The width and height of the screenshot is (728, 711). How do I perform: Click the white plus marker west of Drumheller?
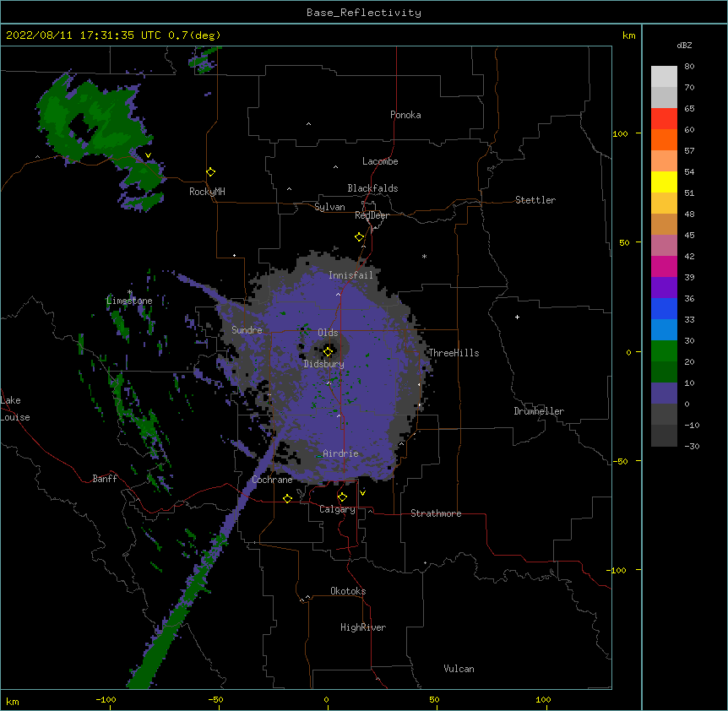[517, 317]
